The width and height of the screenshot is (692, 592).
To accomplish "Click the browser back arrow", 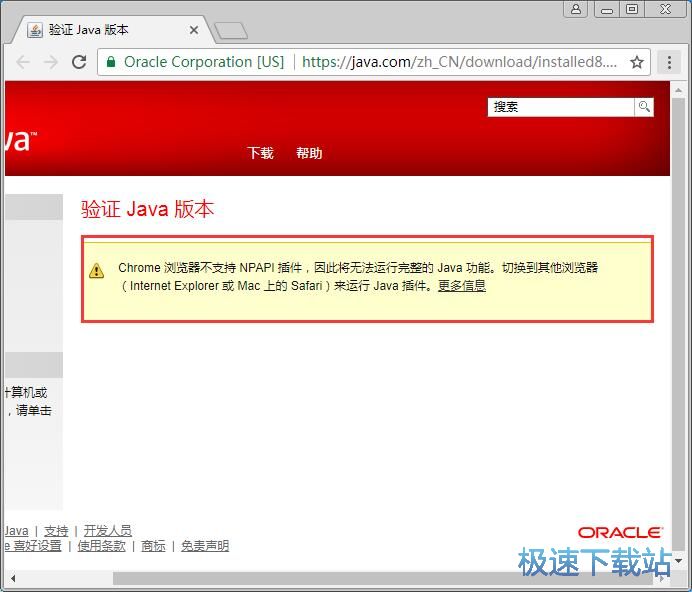I will point(23,62).
